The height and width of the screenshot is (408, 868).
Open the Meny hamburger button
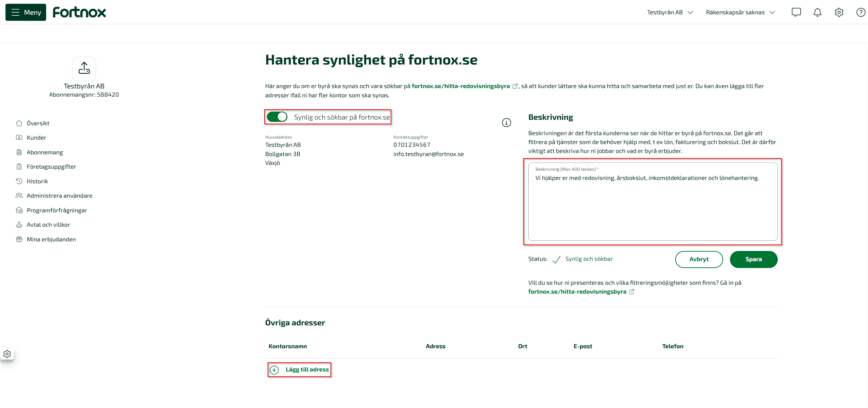(25, 12)
